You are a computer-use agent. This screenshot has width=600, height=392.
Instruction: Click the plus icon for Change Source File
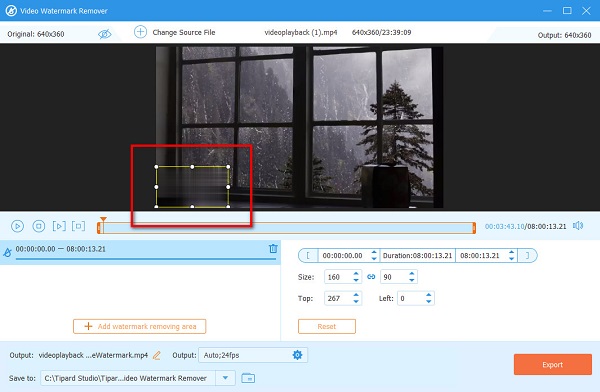click(x=140, y=32)
